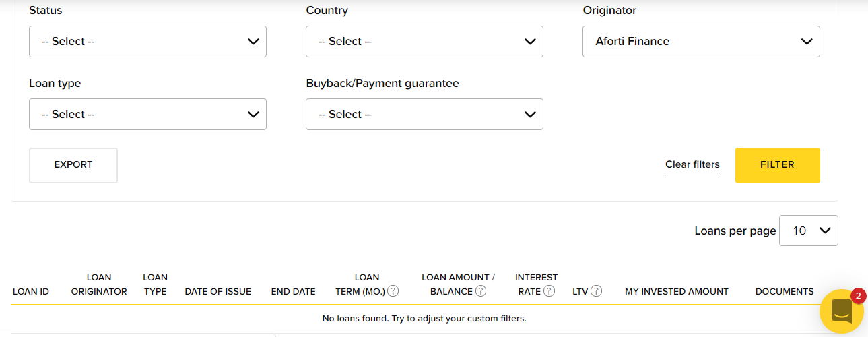Click the Loan Term help question icon
Image resolution: width=868 pixels, height=337 pixels.
click(x=393, y=291)
